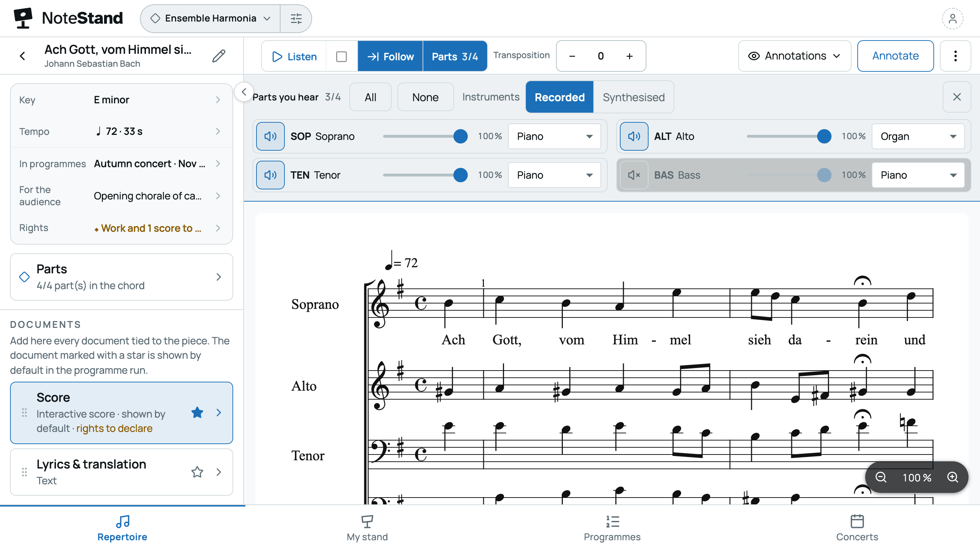Go to My stand tab
Screen dimensions: 980x551
(x=367, y=528)
